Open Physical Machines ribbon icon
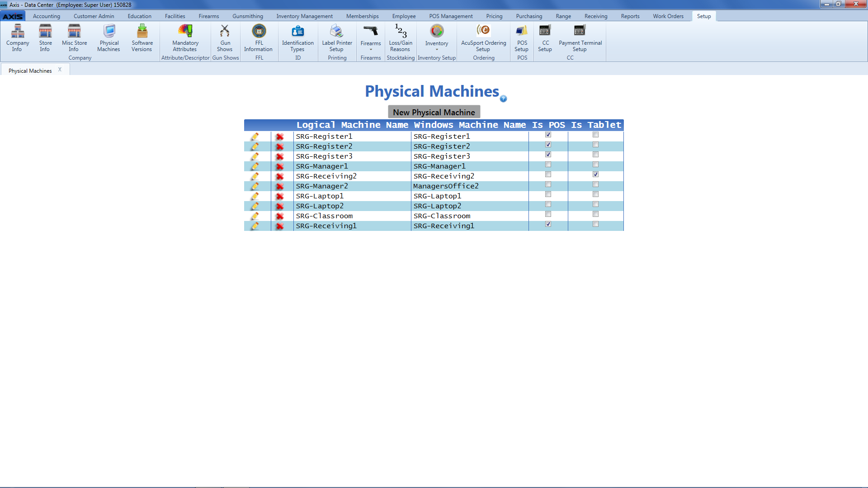 pos(109,38)
